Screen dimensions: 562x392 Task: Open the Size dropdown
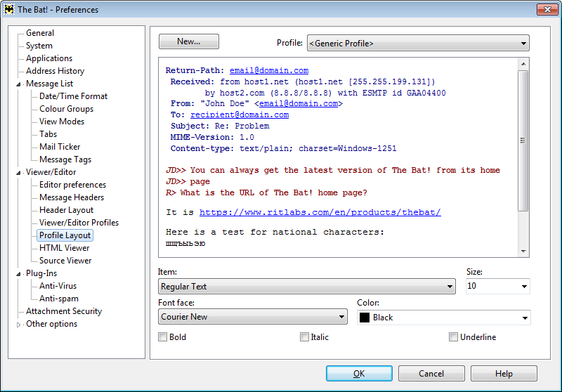point(497,286)
